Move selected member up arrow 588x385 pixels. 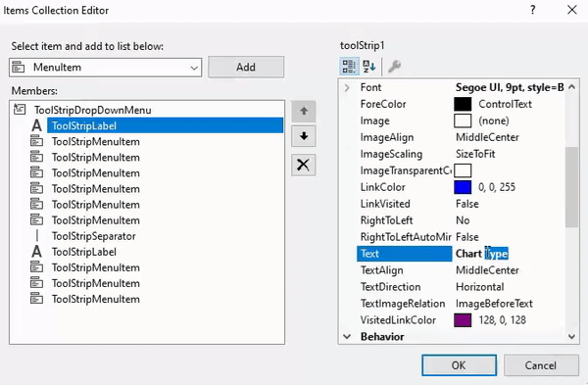(x=304, y=112)
